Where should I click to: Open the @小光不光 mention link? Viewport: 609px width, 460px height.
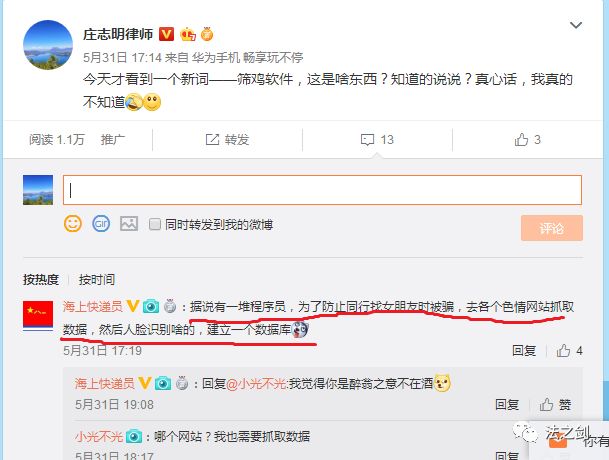click(256, 384)
